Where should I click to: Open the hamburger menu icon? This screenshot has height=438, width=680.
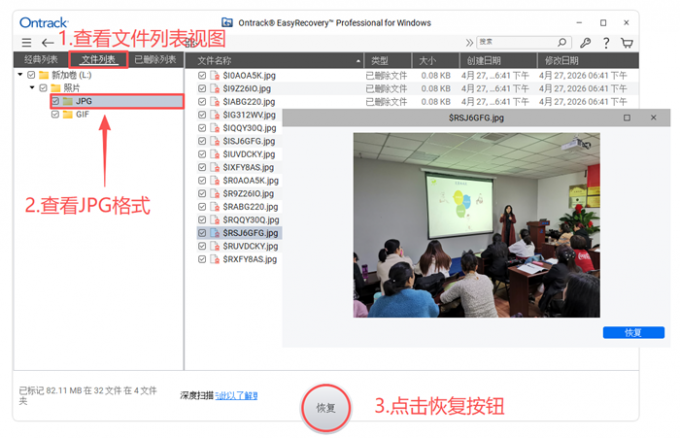(26, 42)
